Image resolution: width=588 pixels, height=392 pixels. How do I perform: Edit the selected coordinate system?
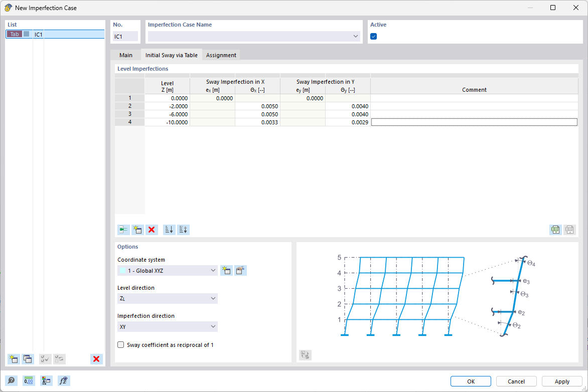pyautogui.click(x=240, y=271)
